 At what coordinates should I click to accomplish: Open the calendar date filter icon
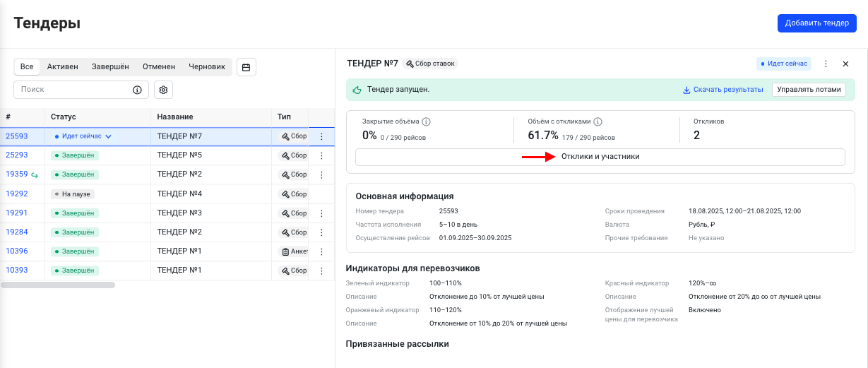coord(246,67)
